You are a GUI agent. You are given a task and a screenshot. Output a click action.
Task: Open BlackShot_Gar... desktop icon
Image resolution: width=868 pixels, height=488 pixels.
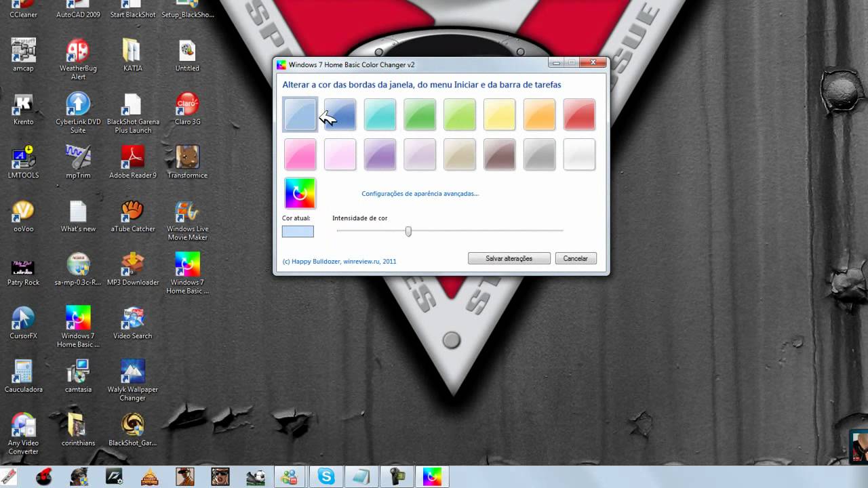[x=132, y=430]
